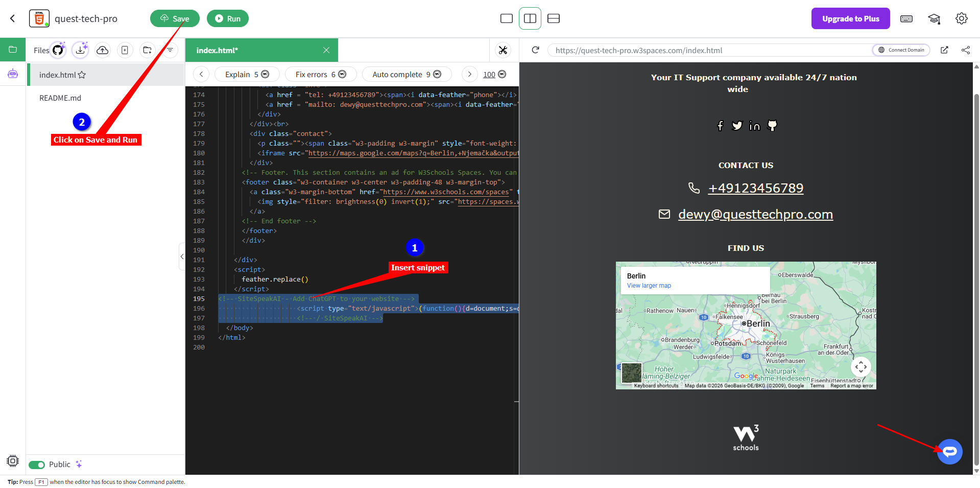Click the W3Schools logo in preview footer
The image size is (980, 488).
tap(746, 438)
